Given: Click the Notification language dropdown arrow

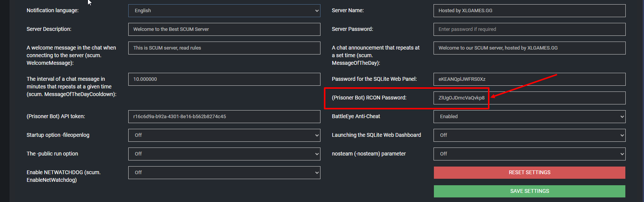Looking at the screenshot, I should [x=317, y=11].
